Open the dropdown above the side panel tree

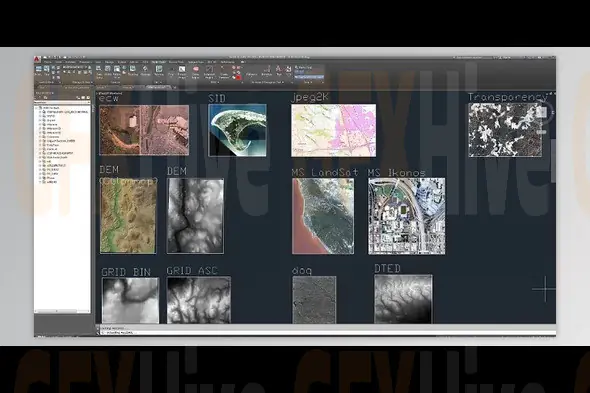click(x=62, y=102)
